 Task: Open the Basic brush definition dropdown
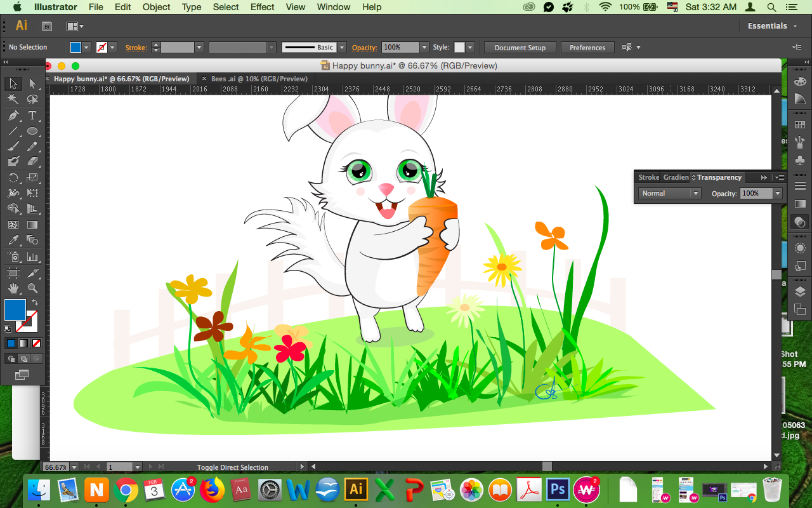(342, 48)
